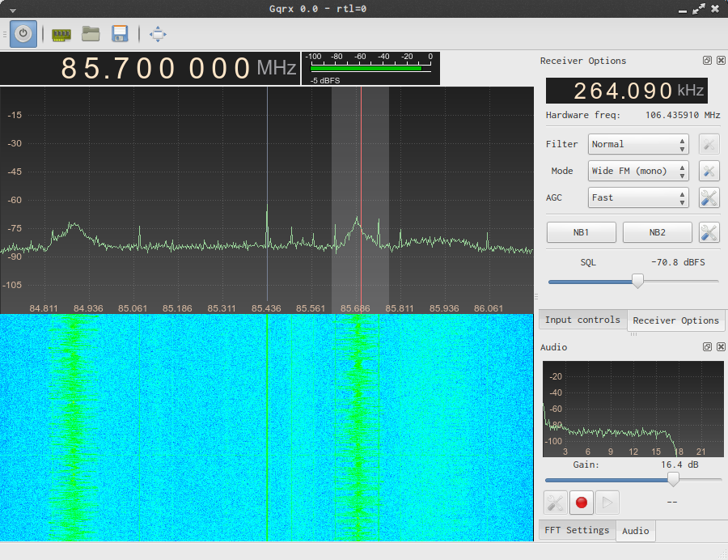Switch to the FFT Settings tab
Viewport: 728px width, 560px height.
(x=577, y=530)
